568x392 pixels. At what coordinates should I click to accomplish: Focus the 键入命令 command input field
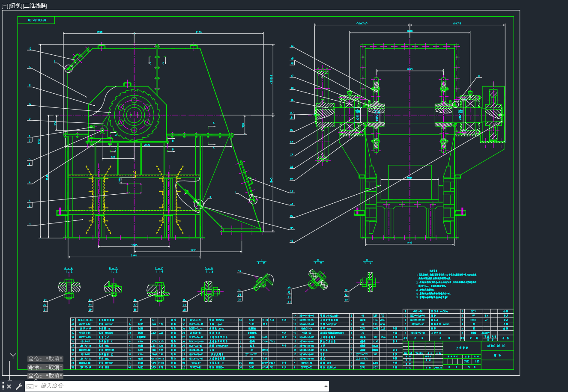tap(182, 386)
